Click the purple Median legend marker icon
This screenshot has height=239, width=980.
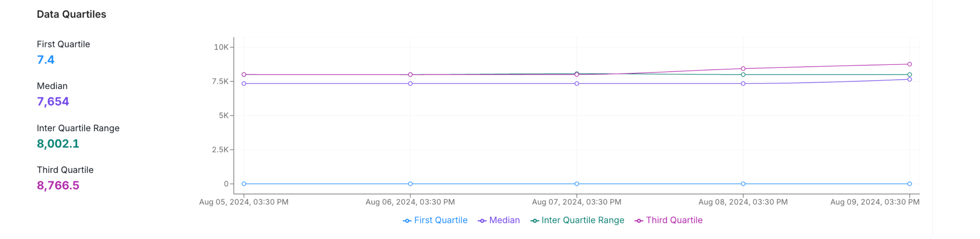click(482, 221)
